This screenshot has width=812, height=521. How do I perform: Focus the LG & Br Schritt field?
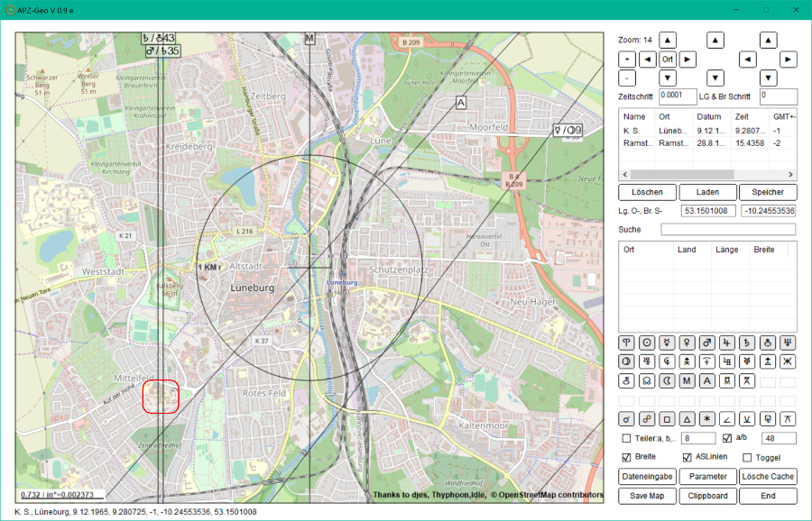[779, 96]
